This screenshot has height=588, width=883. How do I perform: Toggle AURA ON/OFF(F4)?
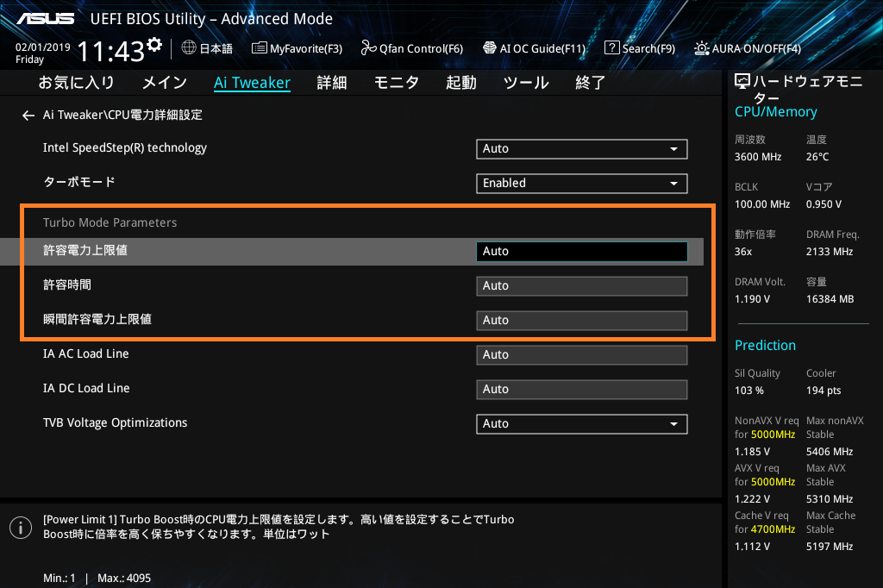pos(748,48)
